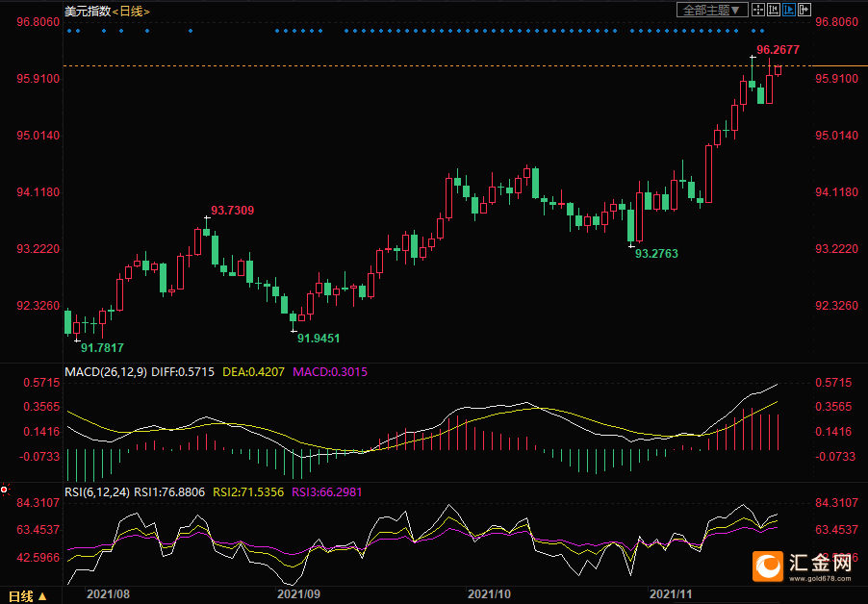Click the crosshair cursor icon in top toolbar
This screenshot has height=604, width=868.
coord(758,10)
